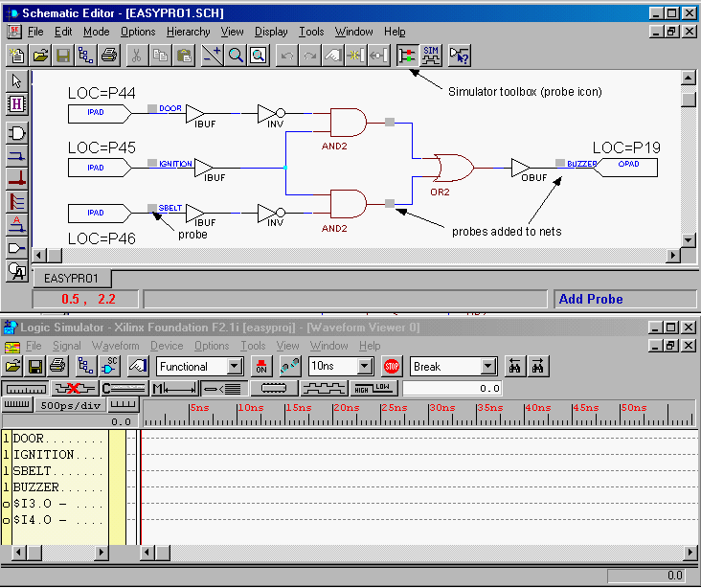This screenshot has height=588, width=701.
Task: Select the Draw Bus tool in sidebar
Action: click(17, 179)
